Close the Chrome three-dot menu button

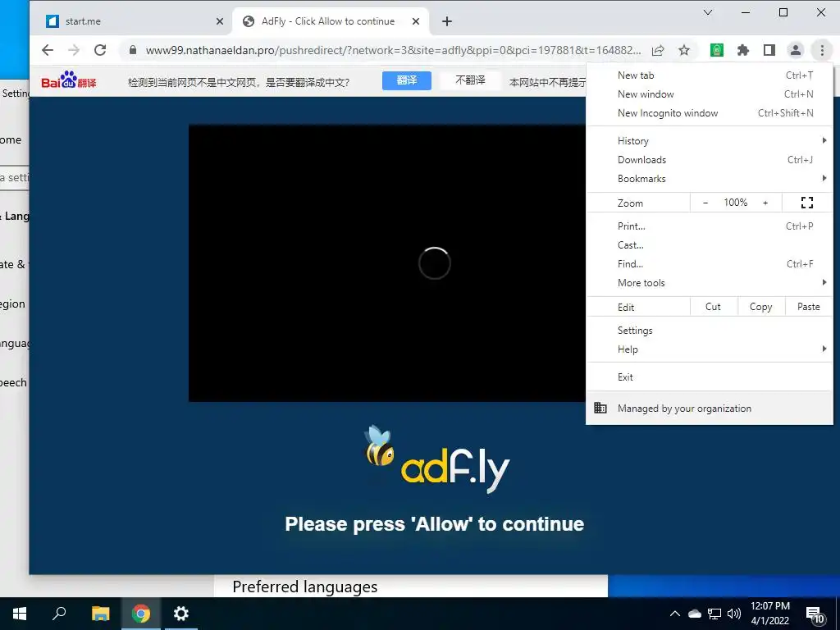[x=822, y=50]
